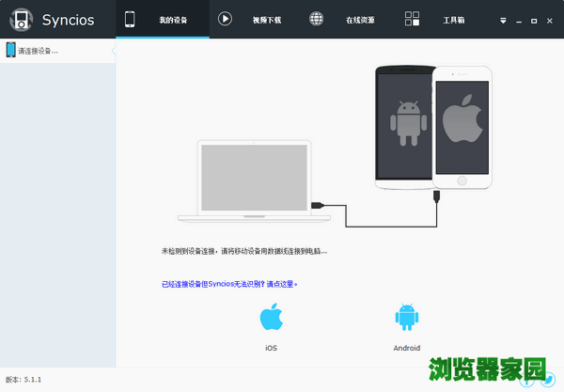Open the 在线资源 tab
Image resolution: width=564 pixels, height=392 pixels.
pyautogui.click(x=359, y=20)
